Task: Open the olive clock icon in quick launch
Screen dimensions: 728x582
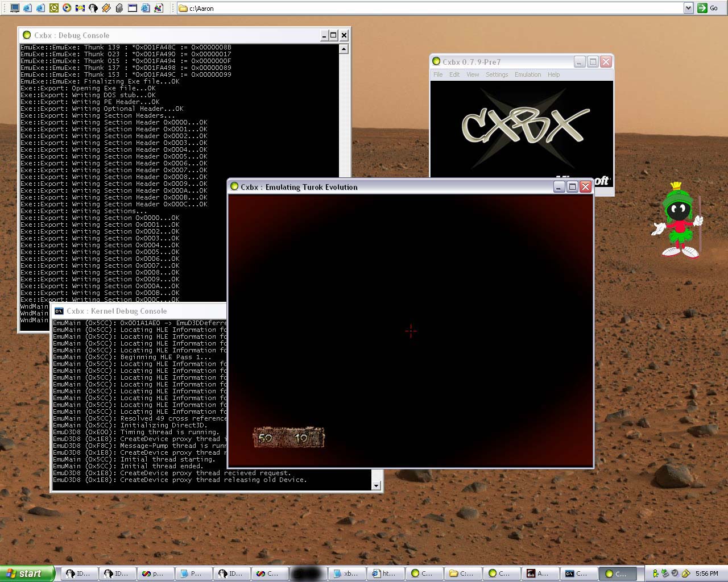Action: [54, 8]
